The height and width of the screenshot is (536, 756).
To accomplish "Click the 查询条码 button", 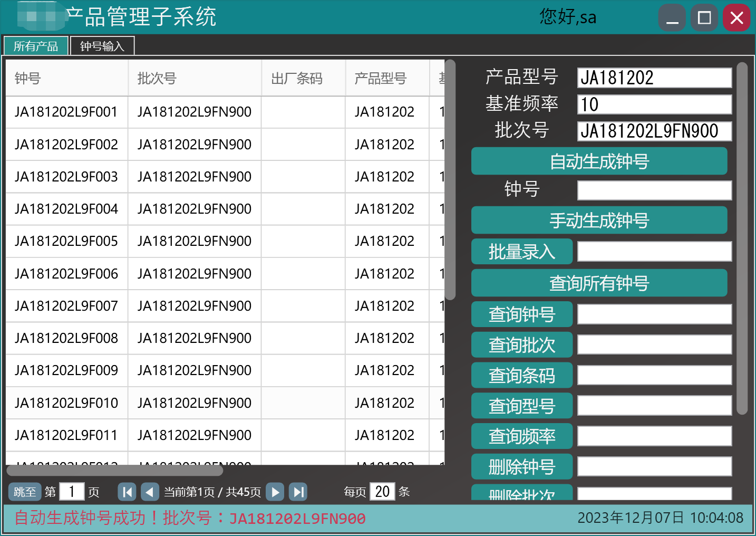I will [x=522, y=376].
